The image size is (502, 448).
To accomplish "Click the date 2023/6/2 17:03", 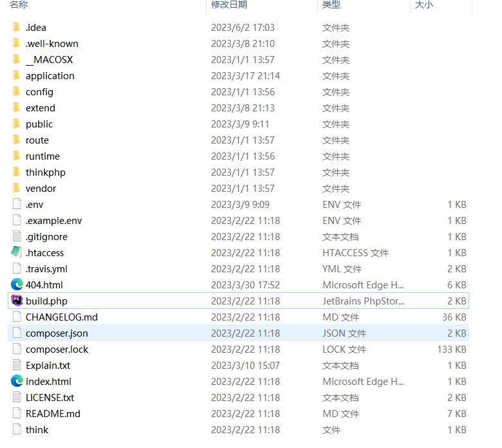I will [243, 28].
